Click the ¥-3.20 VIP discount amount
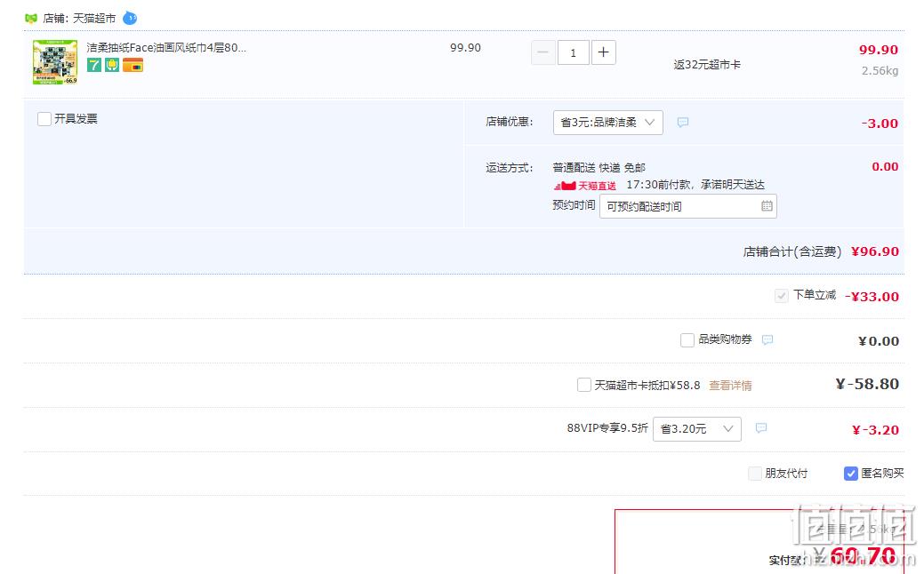The width and height of the screenshot is (924, 574). click(x=876, y=430)
